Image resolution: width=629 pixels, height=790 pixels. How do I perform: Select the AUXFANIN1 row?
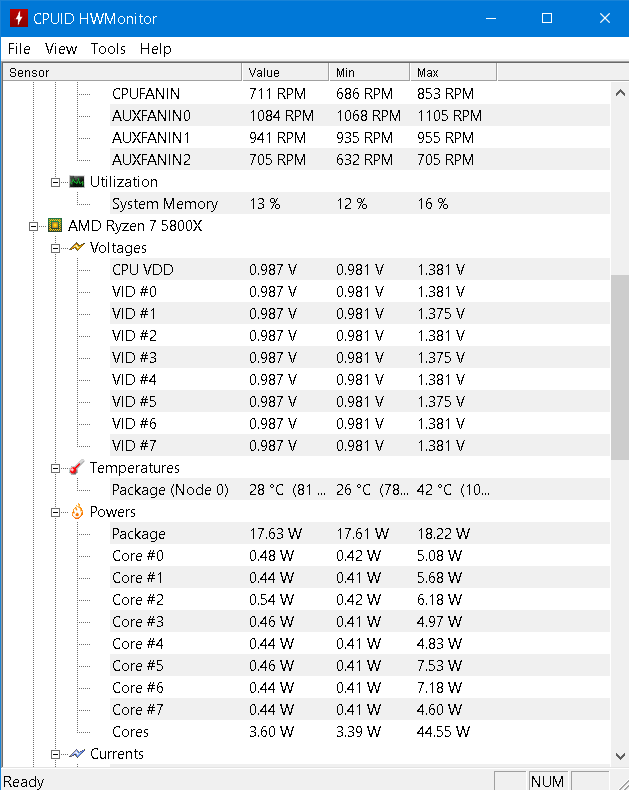pos(360,138)
